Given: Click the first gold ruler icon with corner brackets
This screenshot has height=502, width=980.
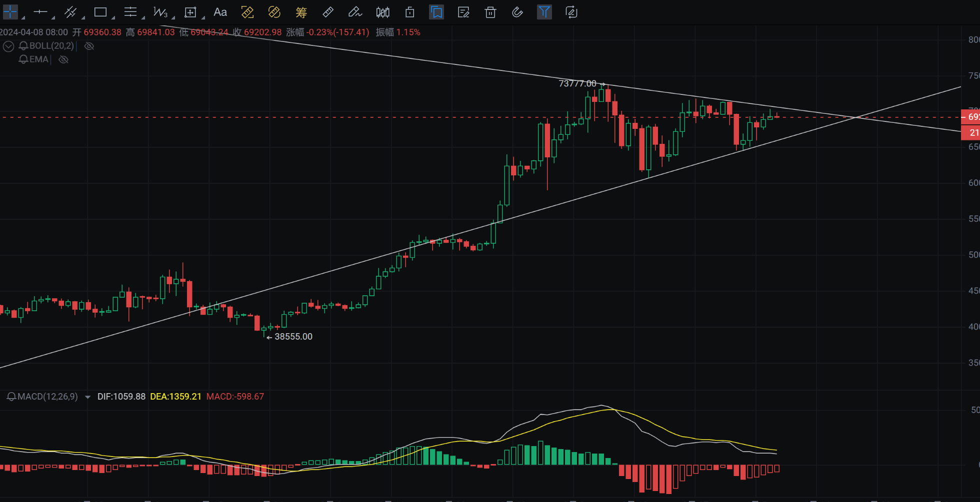Looking at the screenshot, I should tap(247, 12).
